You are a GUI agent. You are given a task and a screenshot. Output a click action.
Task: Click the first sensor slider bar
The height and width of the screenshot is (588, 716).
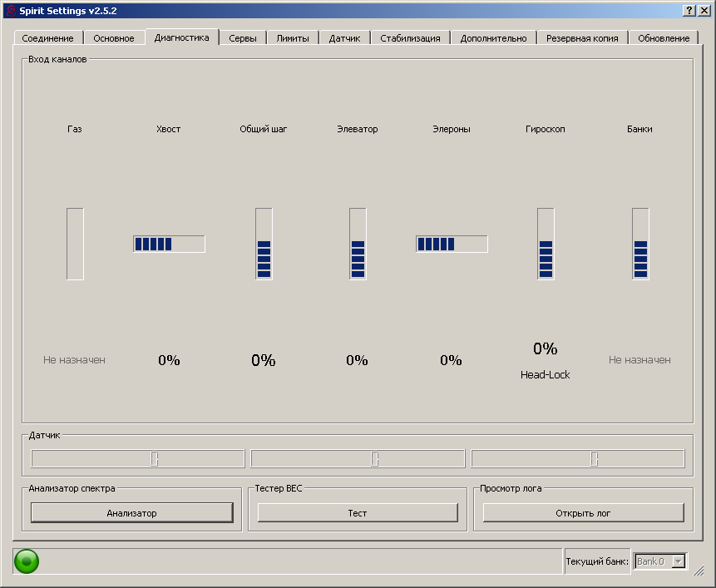(138, 459)
